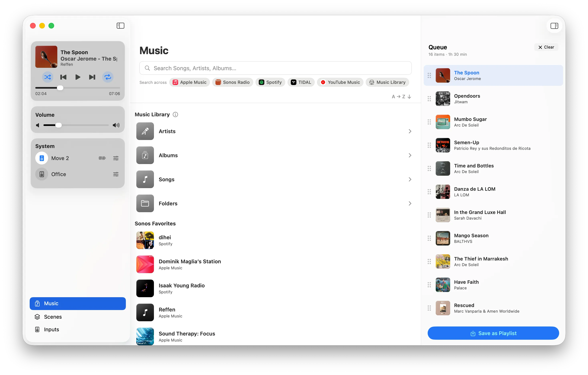This screenshot has height=375, width=588.
Task: Click drag handle beside Mumbo Sugar
Action: coord(429,122)
